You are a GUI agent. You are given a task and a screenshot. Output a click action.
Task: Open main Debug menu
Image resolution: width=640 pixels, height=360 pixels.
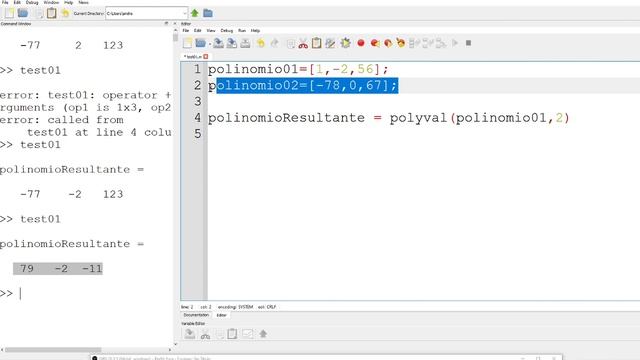click(x=32, y=2)
